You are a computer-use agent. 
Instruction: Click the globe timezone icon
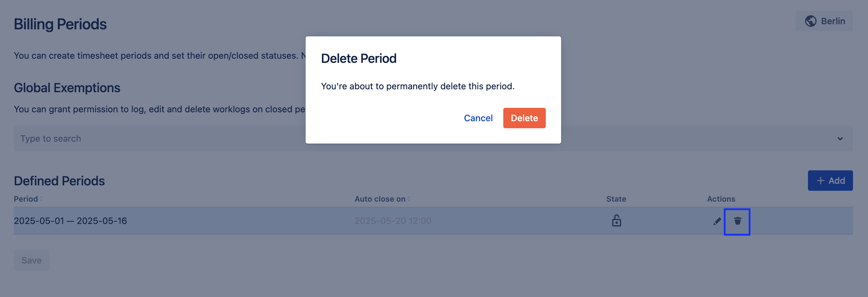[811, 21]
